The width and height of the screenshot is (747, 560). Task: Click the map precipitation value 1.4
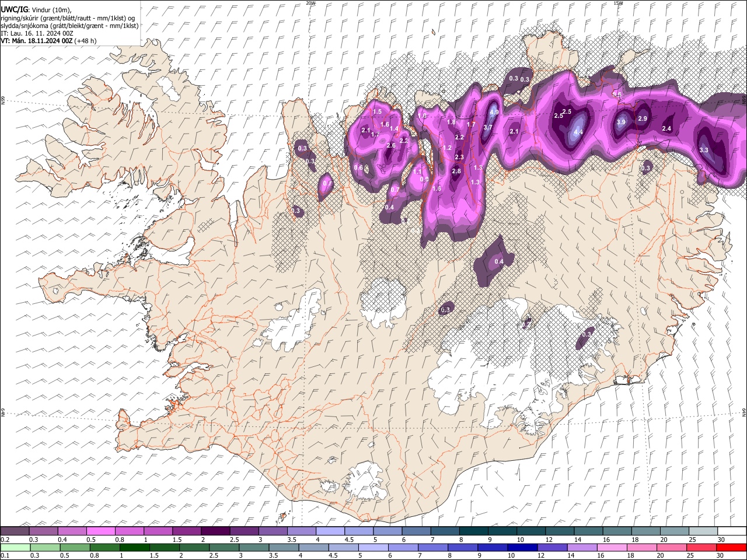point(394,129)
